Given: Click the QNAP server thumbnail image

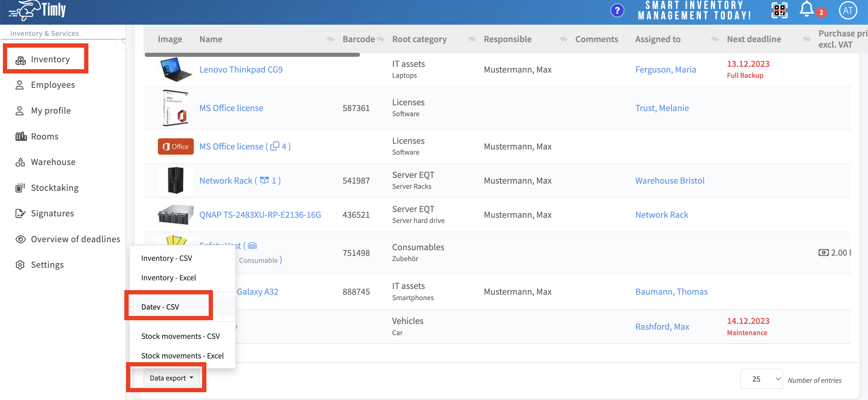Looking at the screenshot, I should [175, 214].
